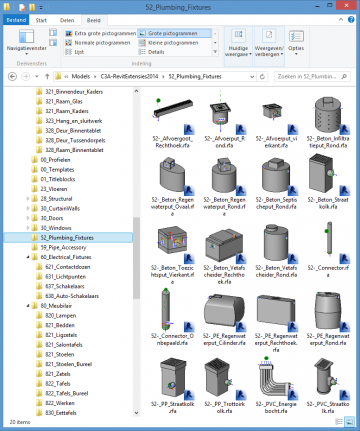The height and width of the screenshot is (431, 360).
Task: Collapse the ribbon with the chevron
Action: 341,20
